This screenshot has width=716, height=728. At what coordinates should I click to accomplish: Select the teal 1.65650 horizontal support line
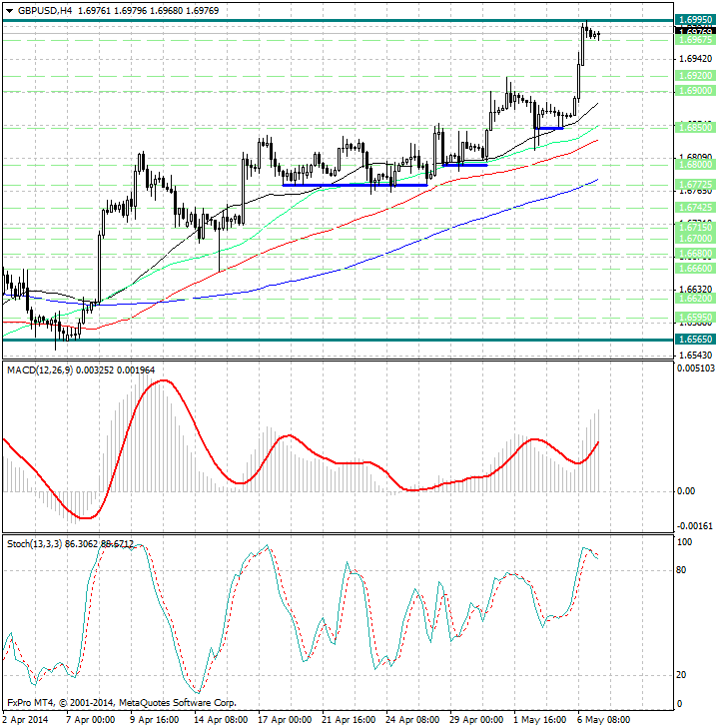point(339,340)
